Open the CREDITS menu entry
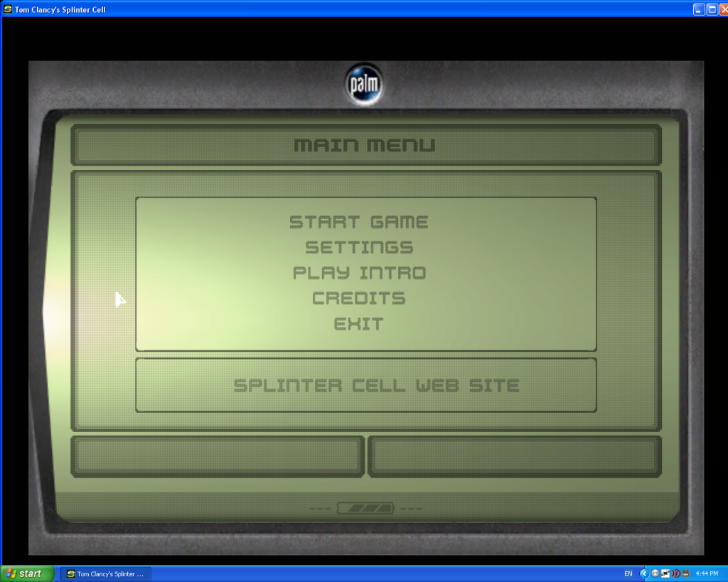The image size is (728, 582). [358, 298]
